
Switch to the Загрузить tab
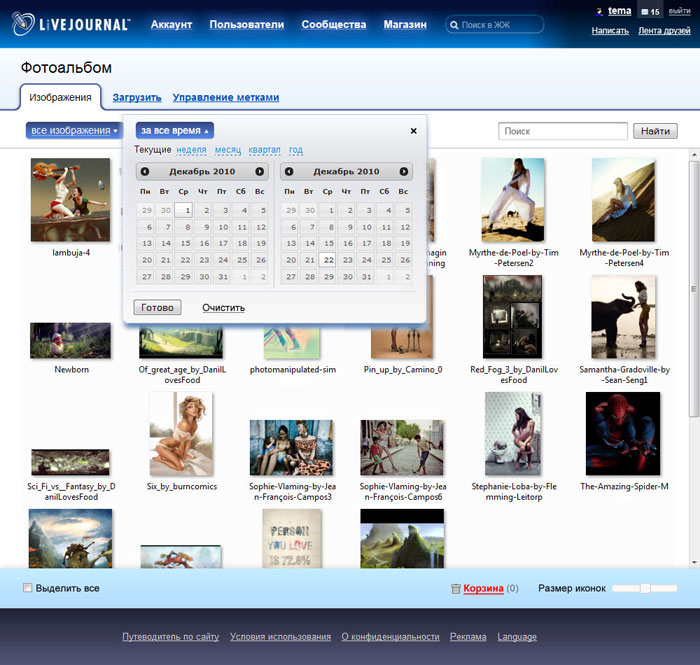[137, 97]
